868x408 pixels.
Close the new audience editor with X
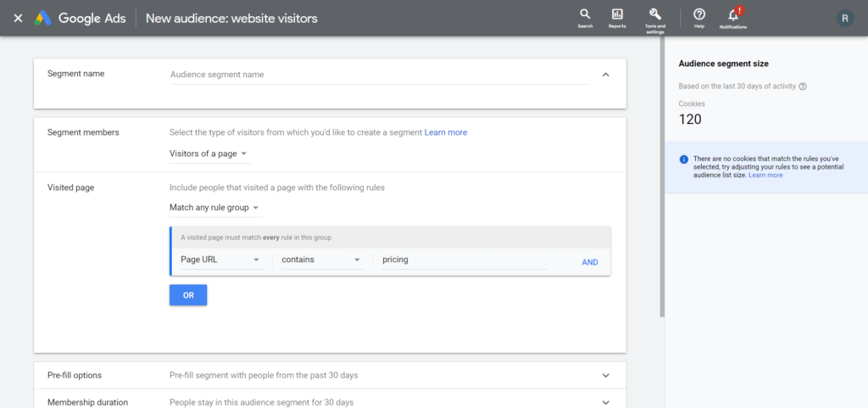point(18,18)
